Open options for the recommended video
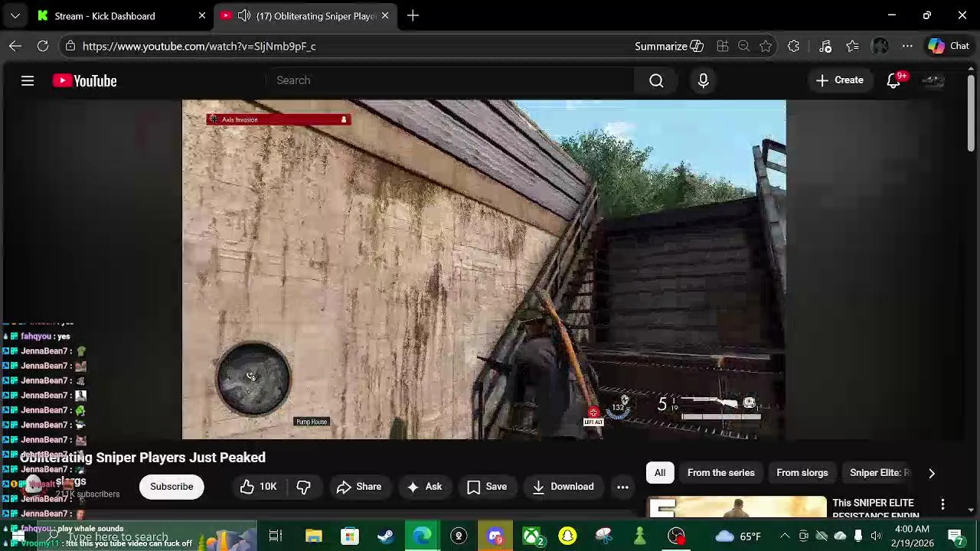Screen dimensions: 980x551 click(942, 504)
